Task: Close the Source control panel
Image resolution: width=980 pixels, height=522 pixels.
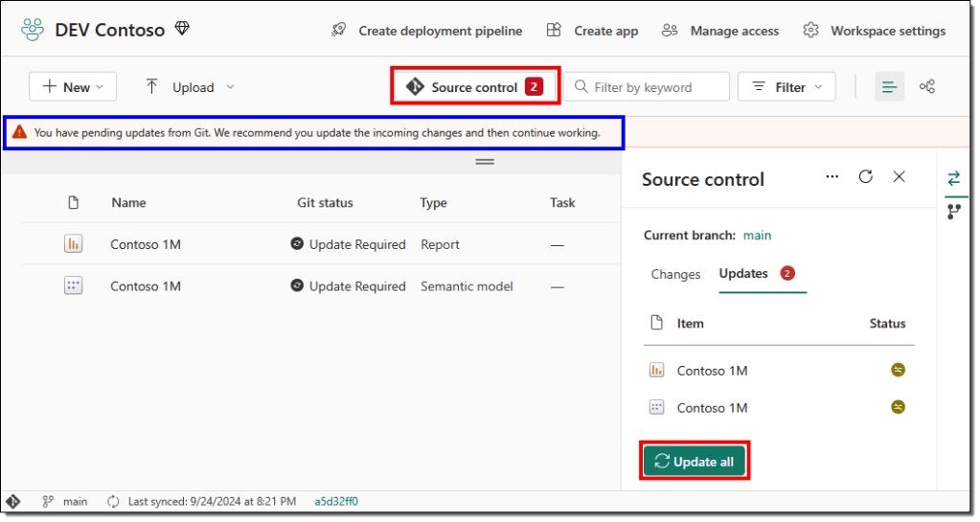Action: [x=899, y=176]
